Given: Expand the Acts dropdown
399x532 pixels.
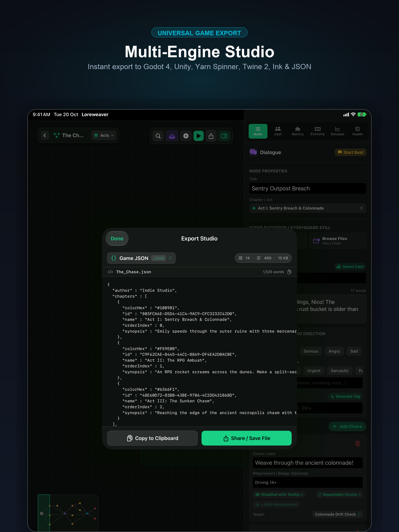Looking at the screenshot, I should pyautogui.click(x=104, y=135).
